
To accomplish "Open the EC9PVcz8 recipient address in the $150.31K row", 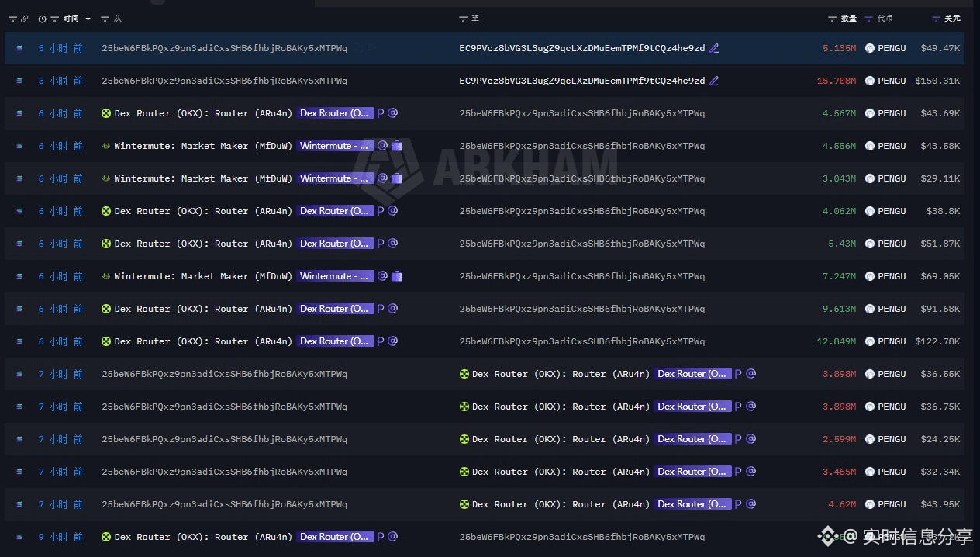I will click(x=582, y=81).
